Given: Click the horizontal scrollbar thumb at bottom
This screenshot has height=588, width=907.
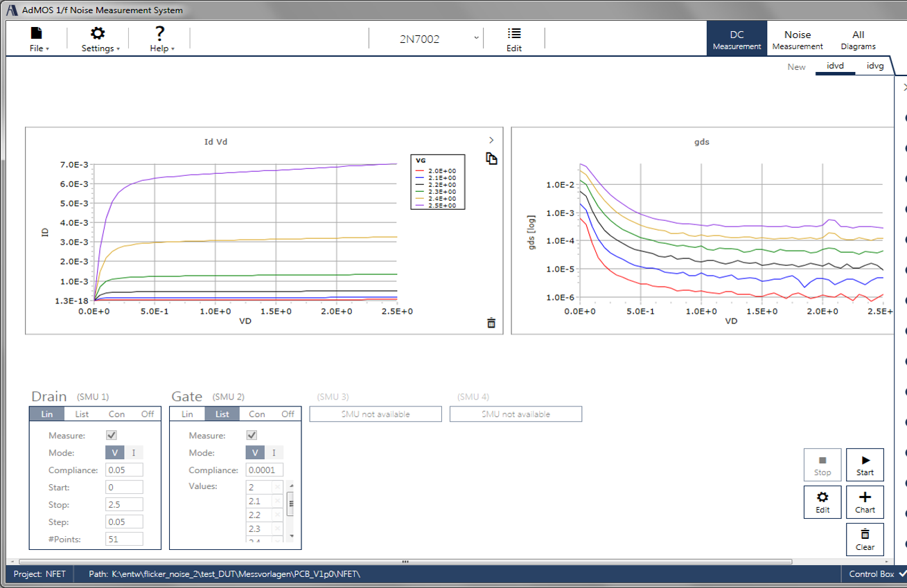Looking at the screenshot, I should [x=405, y=562].
